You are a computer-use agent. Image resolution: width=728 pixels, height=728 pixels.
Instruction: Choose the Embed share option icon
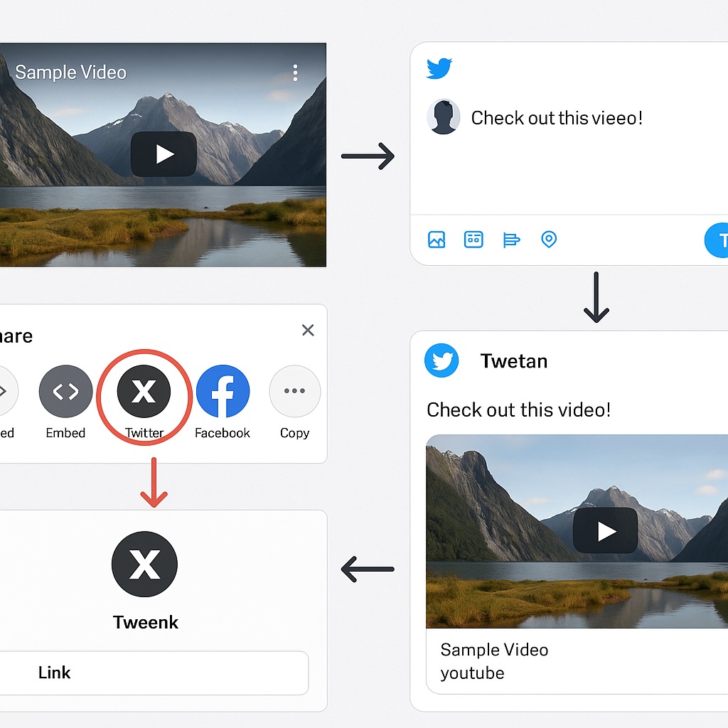[65, 392]
